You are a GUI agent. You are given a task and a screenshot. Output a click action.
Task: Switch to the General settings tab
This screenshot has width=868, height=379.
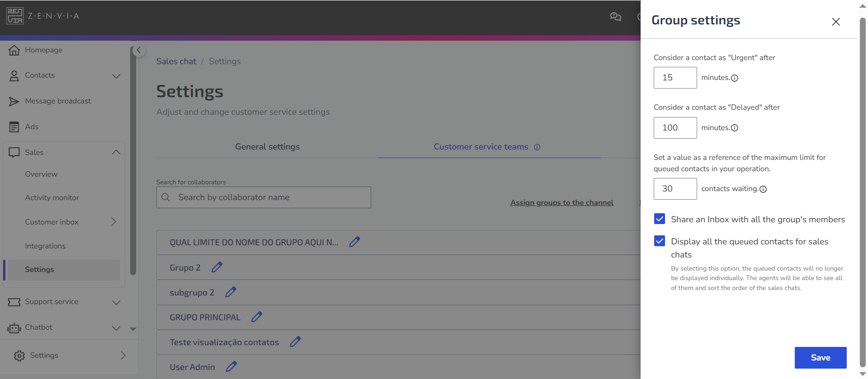coord(267,147)
